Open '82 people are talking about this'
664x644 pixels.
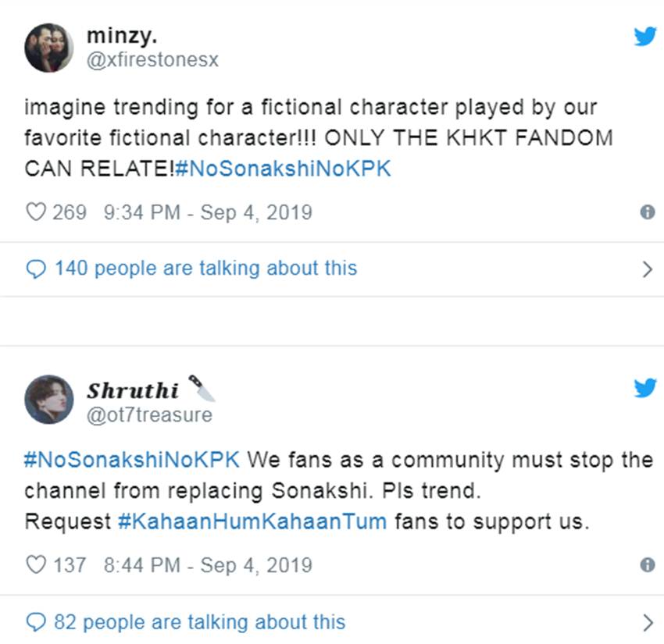pos(198,621)
